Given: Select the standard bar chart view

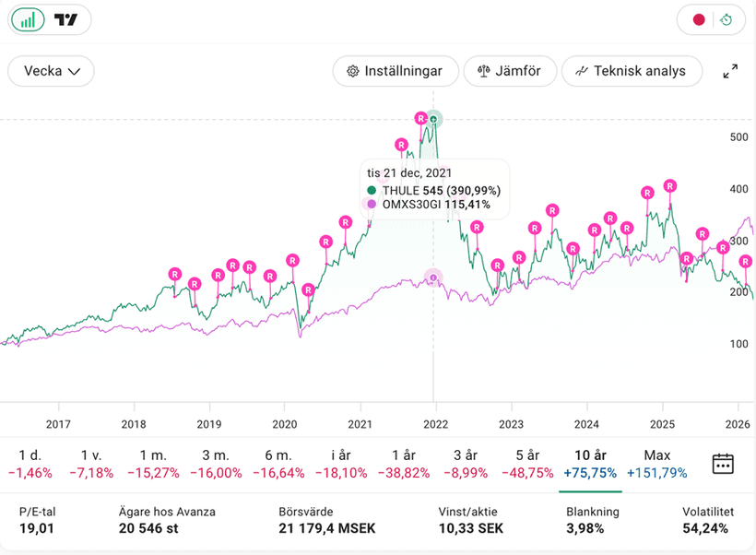Looking at the screenshot, I should (30, 19).
